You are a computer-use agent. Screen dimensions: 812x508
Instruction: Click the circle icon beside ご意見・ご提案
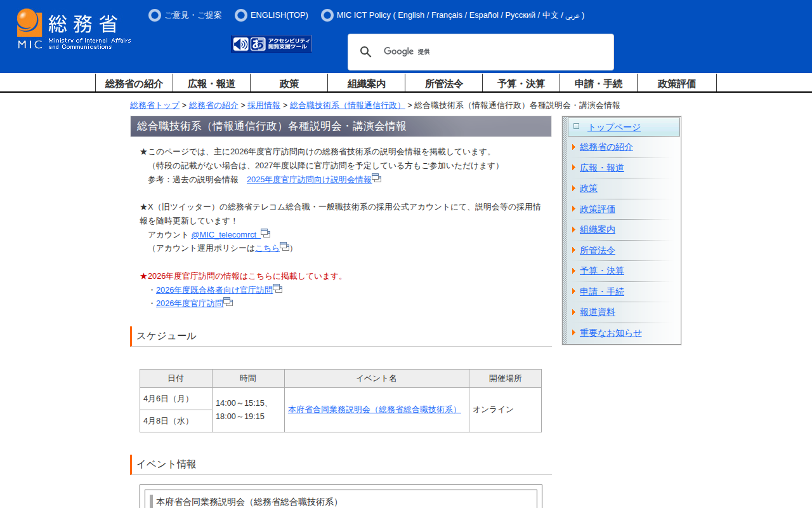[x=155, y=15]
